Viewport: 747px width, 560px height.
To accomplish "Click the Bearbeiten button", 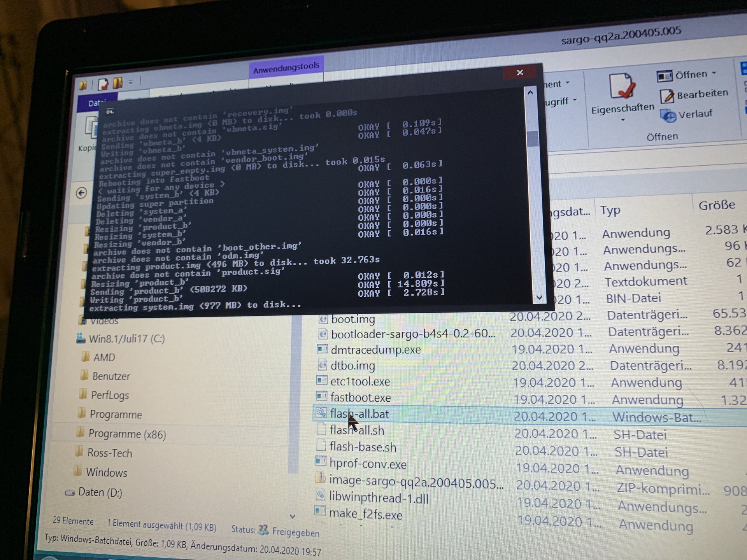I will pyautogui.click(x=694, y=95).
